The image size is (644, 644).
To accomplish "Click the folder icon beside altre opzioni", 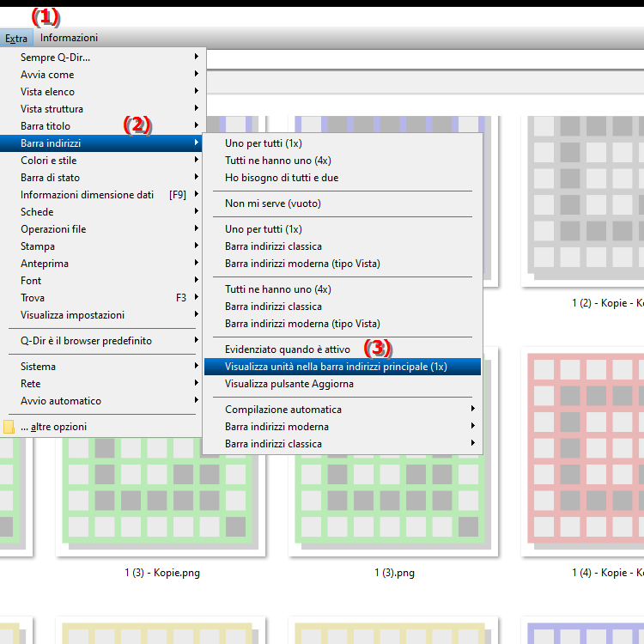I will (x=9, y=427).
